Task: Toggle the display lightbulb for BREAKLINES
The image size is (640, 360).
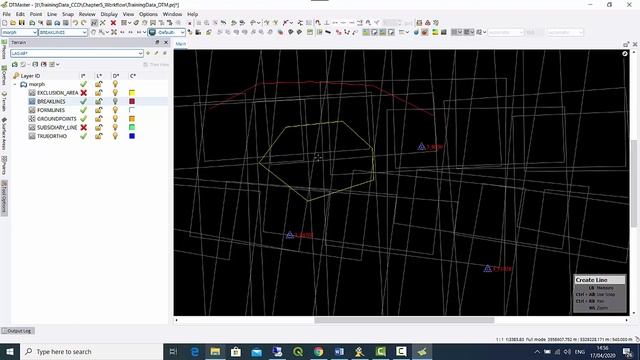Action: [116, 101]
